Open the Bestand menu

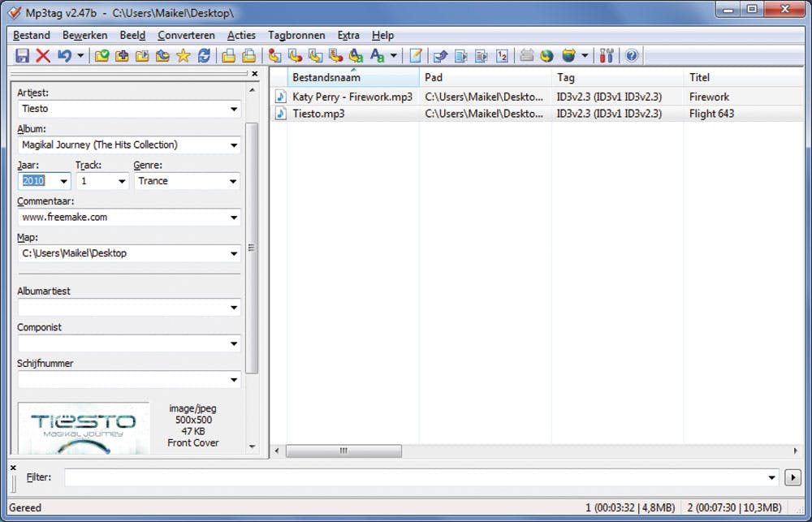point(32,35)
